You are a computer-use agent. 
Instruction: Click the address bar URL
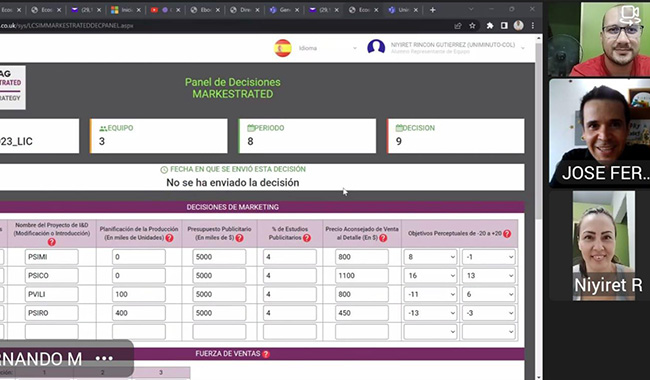pos(66,26)
